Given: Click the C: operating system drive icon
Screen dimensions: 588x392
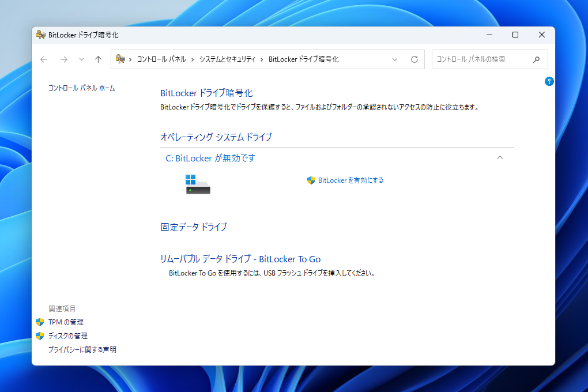Looking at the screenshot, I should tap(198, 183).
